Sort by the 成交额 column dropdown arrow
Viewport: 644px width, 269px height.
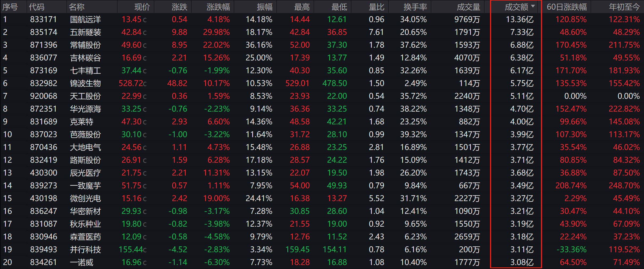click(x=533, y=6)
